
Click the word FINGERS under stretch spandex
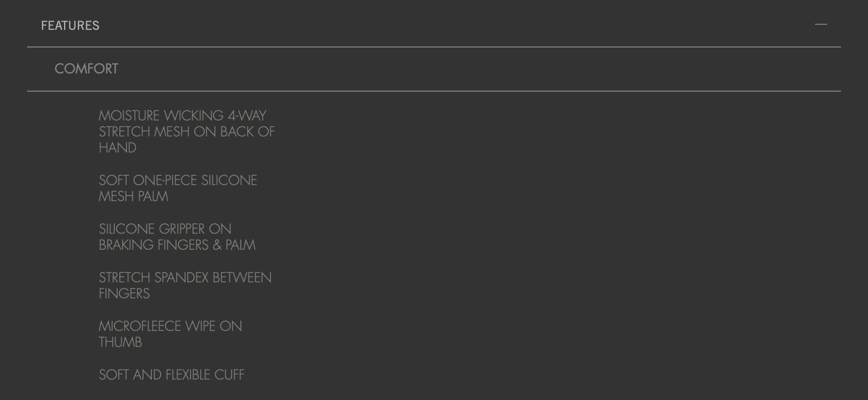click(124, 294)
